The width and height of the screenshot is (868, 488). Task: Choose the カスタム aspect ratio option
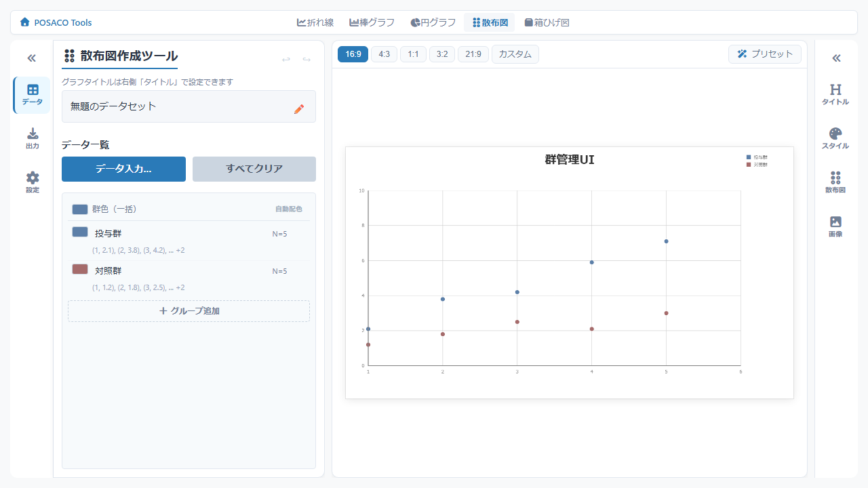point(515,54)
